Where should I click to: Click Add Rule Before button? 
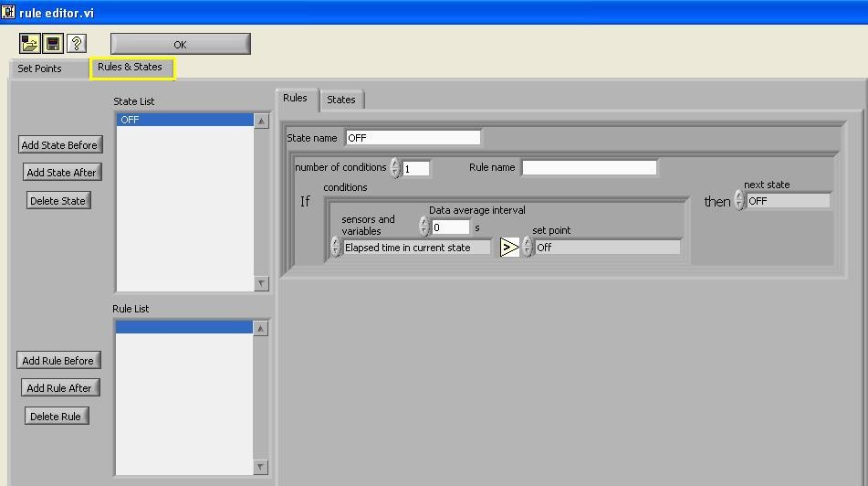58,360
